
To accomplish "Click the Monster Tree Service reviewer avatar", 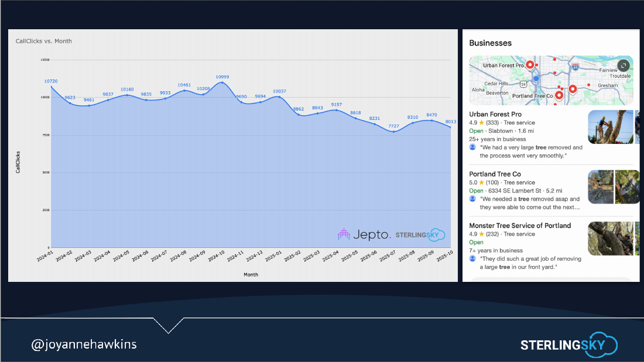I will [472, 259].
